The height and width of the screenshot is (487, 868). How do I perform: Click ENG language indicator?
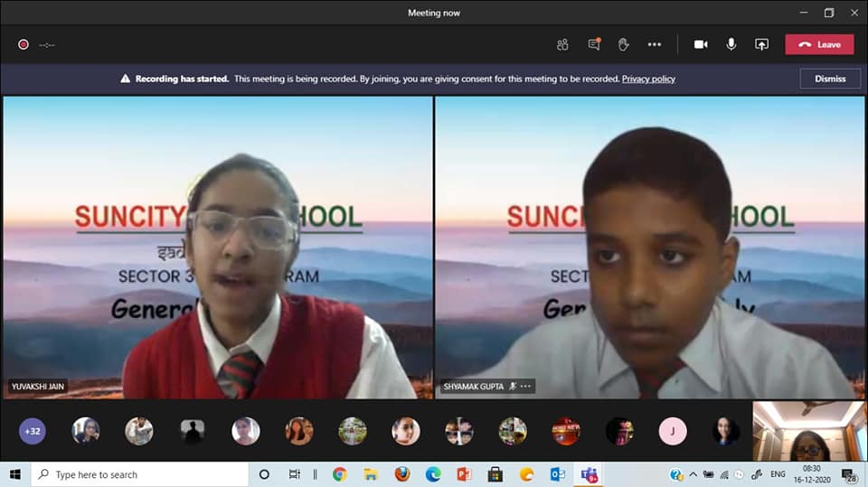coord(778,474)
